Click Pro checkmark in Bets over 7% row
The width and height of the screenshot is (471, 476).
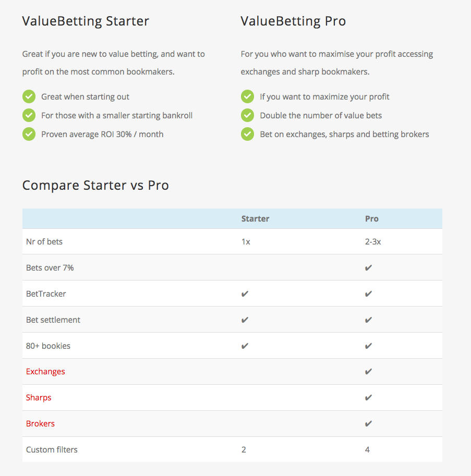[368, 268]
